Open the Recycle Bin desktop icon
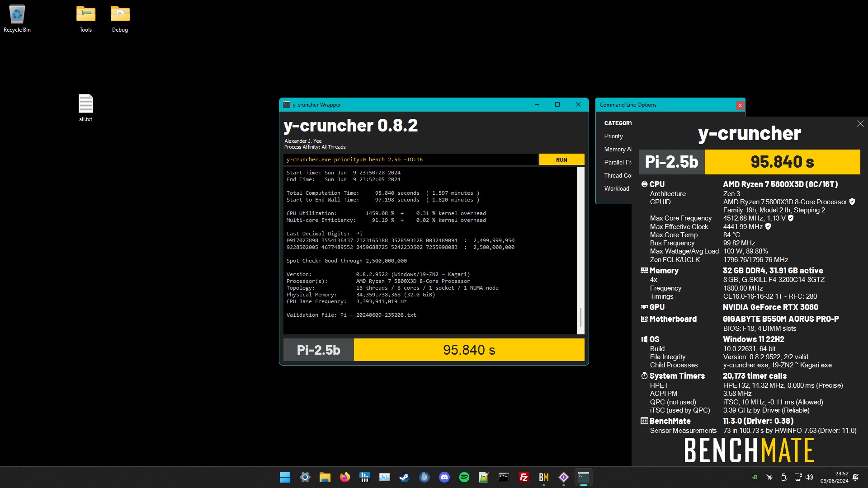Image resolution: width=868 pixels, height=488 pixels. point(17,19)
